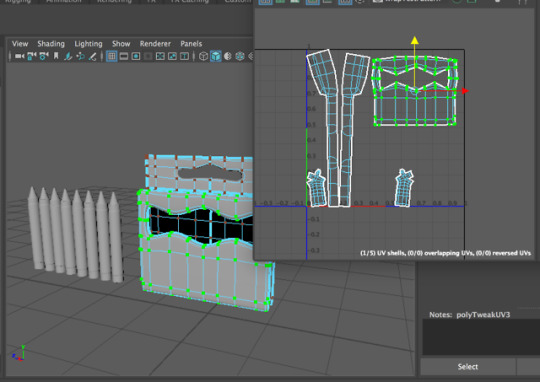Screen dimensions: 540x382
Task: Click the red U-axis arrow in the UV editor
Action: [465, 91]
